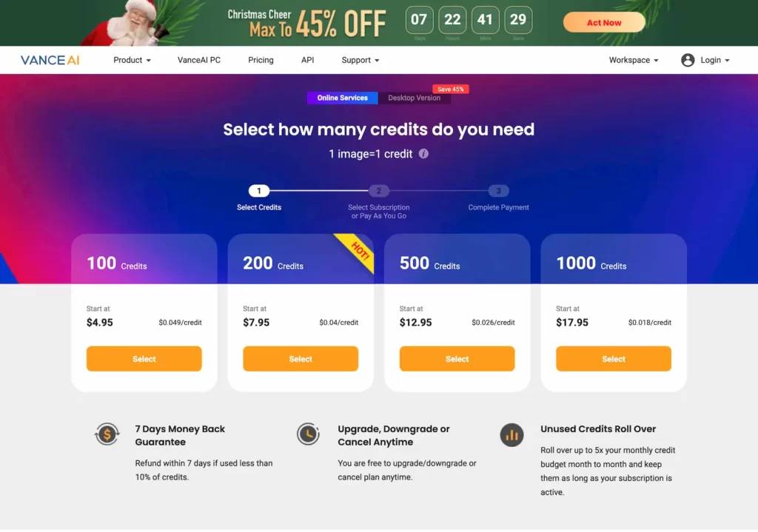The width and height of the screenshot is (758, 532).
Task: Click the clock icon beside Upgrade, Downgrade text
Action: 309,434
